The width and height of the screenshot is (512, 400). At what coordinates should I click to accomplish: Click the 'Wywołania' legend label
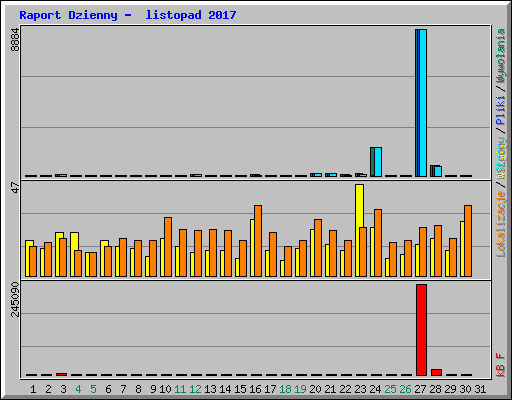coord(500,55)
